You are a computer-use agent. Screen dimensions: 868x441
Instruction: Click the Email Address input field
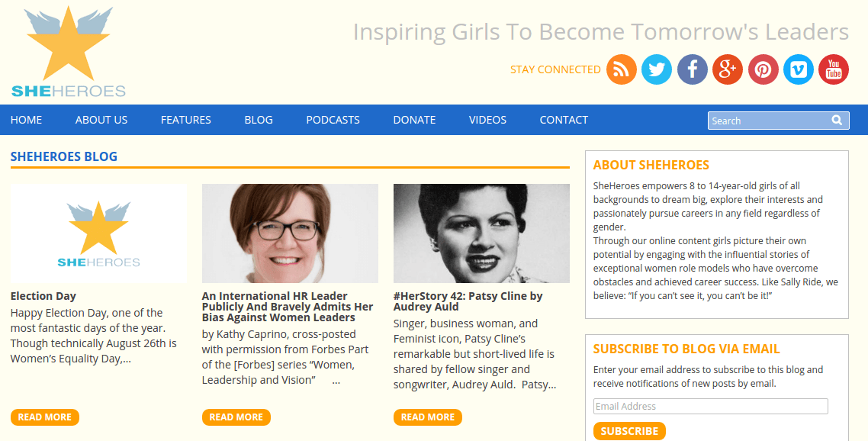coord(710,407)
